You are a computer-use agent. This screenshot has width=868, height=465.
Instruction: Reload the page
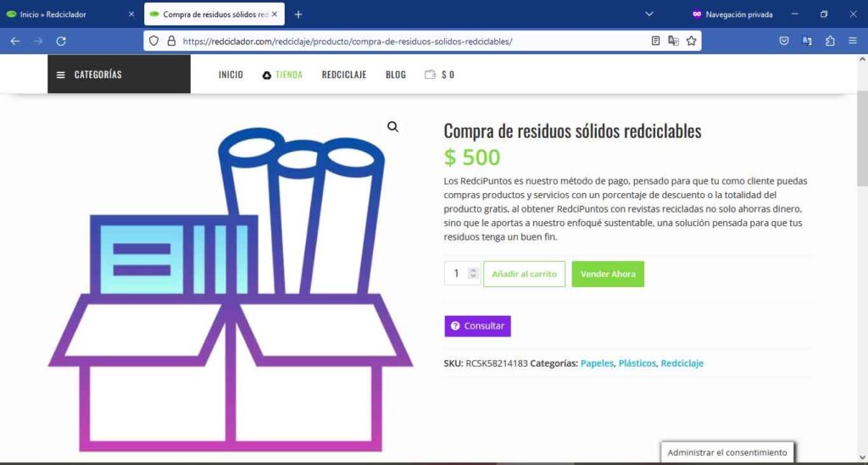(61, 41)
